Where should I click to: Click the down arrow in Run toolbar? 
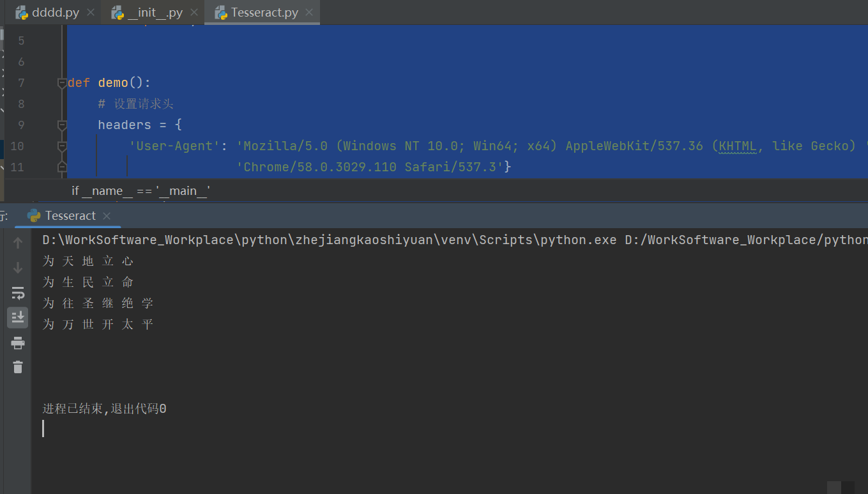[x=18, y=268]
